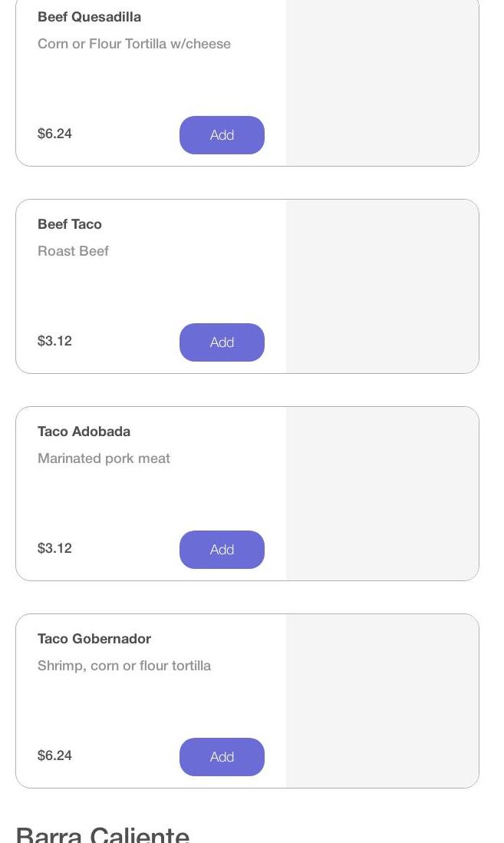Click the Beef Quesadilla image placeholder
The width and height of the screenshot is (504, 843).
click(x=382, y=81)
